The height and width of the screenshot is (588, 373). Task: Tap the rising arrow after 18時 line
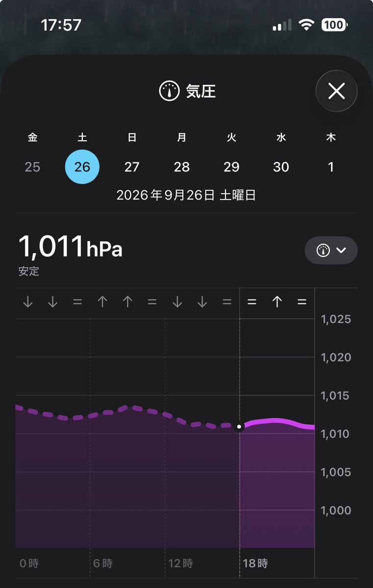[x=277, y=302]
